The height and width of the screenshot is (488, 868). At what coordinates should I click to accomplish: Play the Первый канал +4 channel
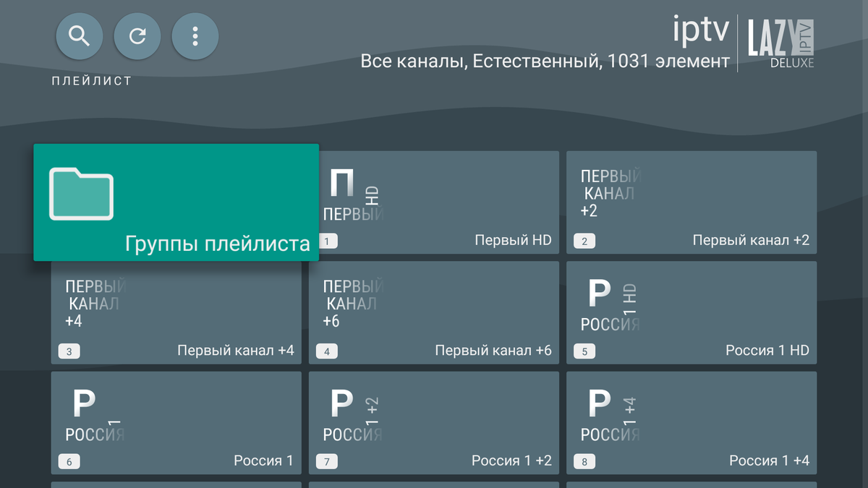click(x=175, y=311)
